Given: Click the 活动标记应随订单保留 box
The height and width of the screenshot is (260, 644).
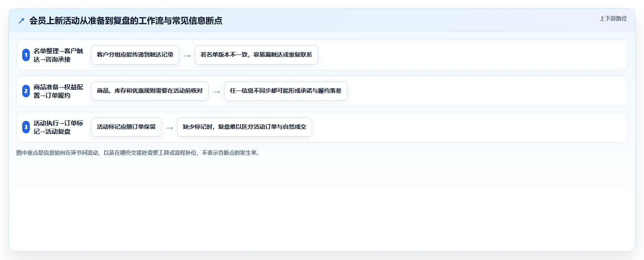Looking at the screenshot, I should (x=126, y=127).
